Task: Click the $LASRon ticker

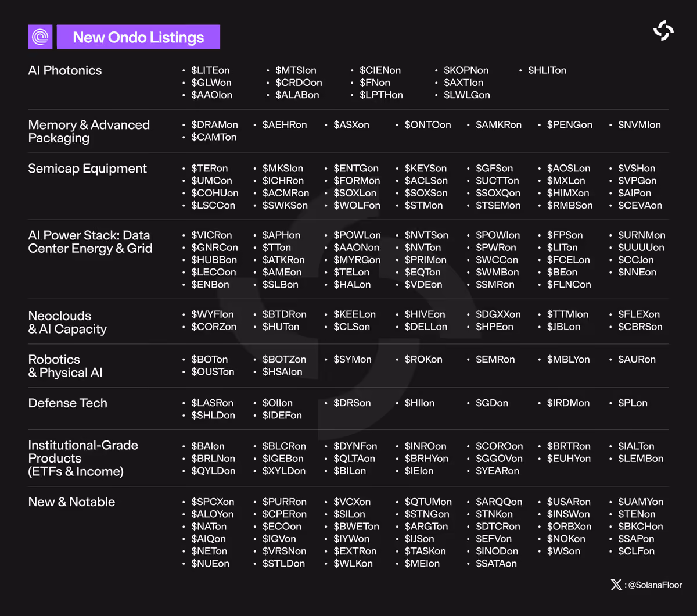Action: [x=213, y=403]
